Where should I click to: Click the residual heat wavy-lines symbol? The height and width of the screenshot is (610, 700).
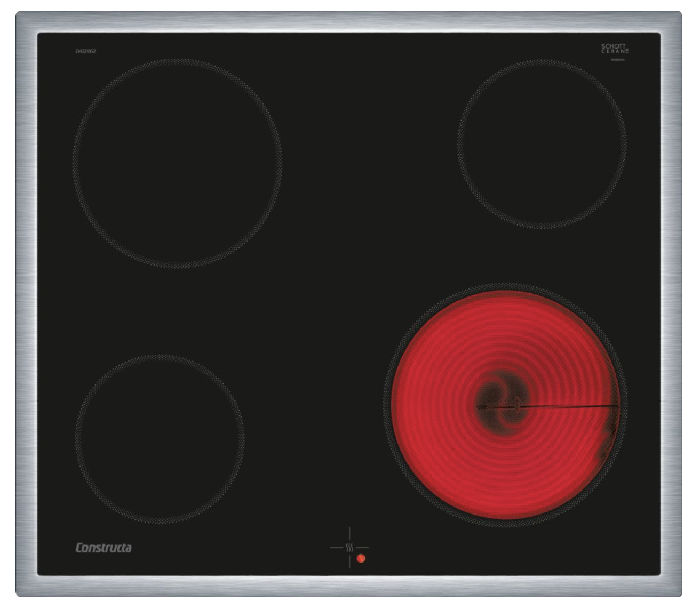click(x=349, y=548)
